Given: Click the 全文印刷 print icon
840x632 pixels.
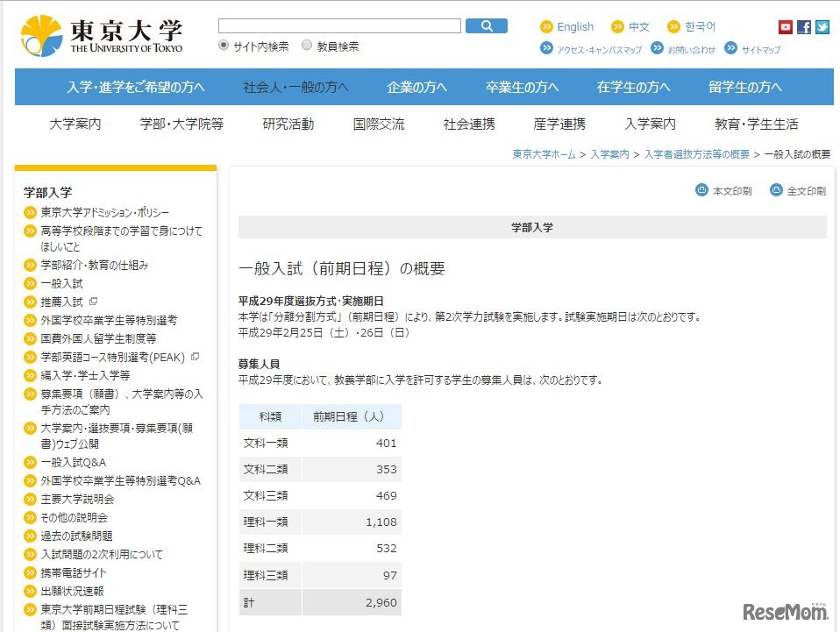Looking at the screenshot, I should [775, 191].
